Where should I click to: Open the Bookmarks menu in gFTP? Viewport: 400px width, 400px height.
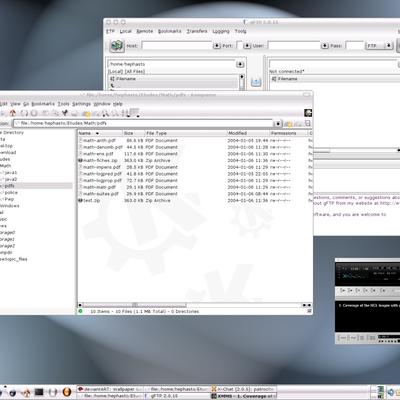(x=170, y=31)
